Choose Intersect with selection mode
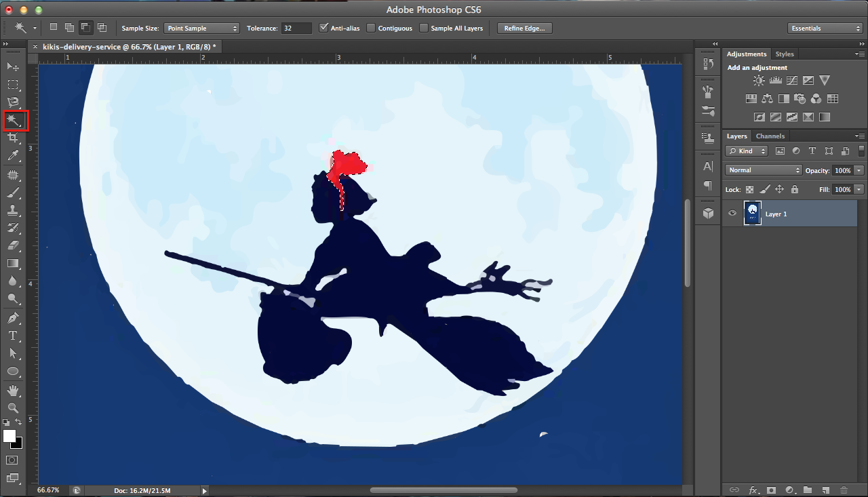 (x=102, y=28)
